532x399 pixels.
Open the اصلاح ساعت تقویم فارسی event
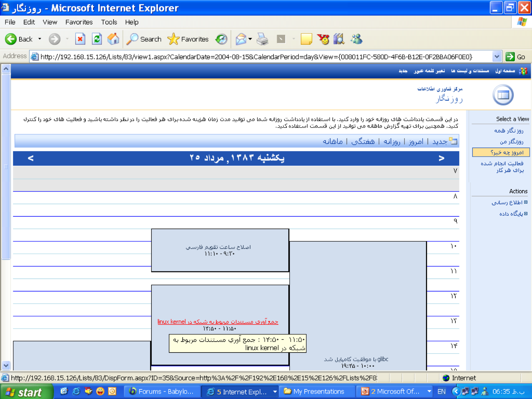[x=218, y=247]
